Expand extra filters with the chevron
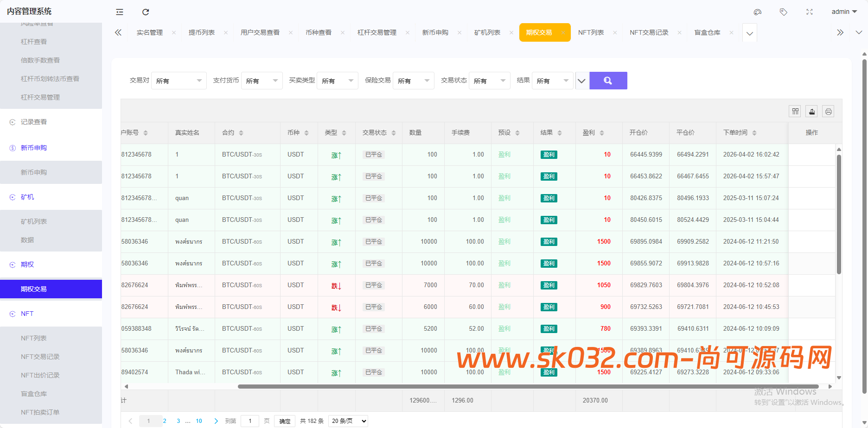The height and width of the screenshot is (428, 868). click(x=582, y=80)
